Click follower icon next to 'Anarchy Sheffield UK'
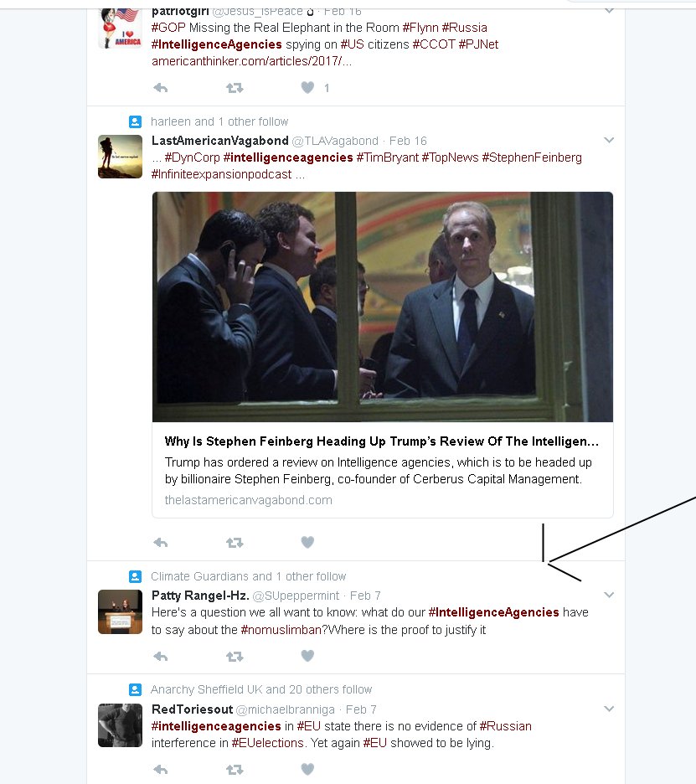This screenshot has width=696, height=784. 136,690
